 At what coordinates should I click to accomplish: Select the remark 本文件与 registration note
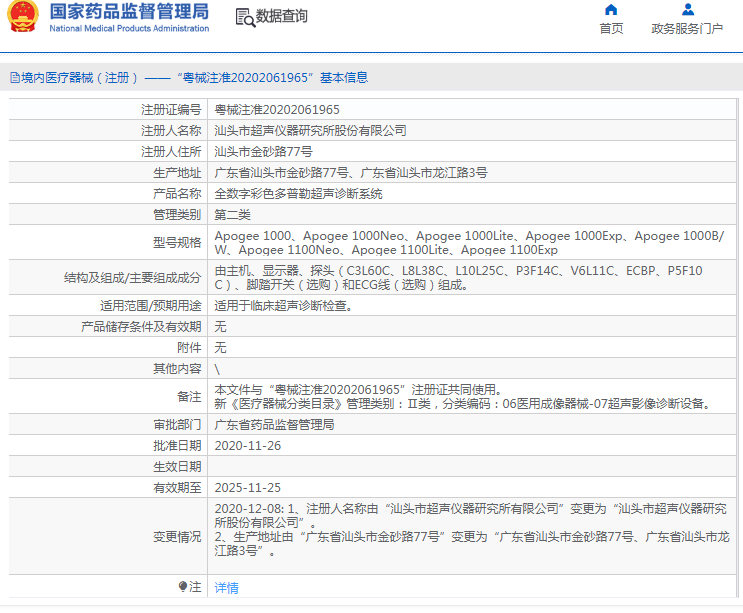click(x=463, y=397)
